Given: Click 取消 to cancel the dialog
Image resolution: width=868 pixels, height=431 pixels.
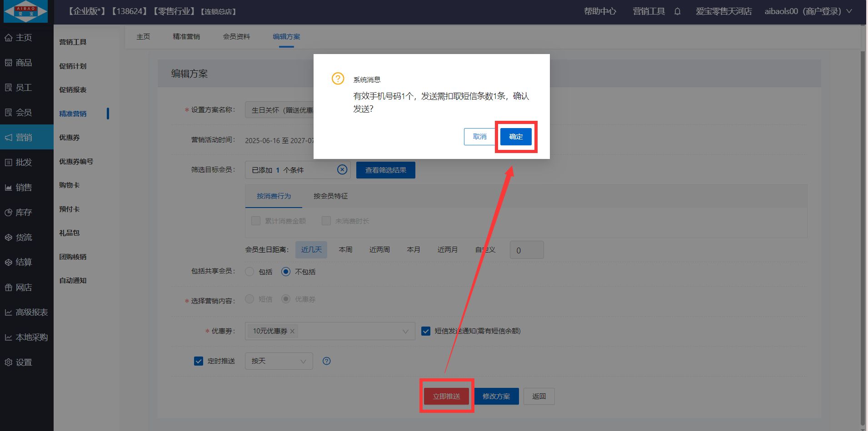Looking at the screenshot, I should (479, 137).
